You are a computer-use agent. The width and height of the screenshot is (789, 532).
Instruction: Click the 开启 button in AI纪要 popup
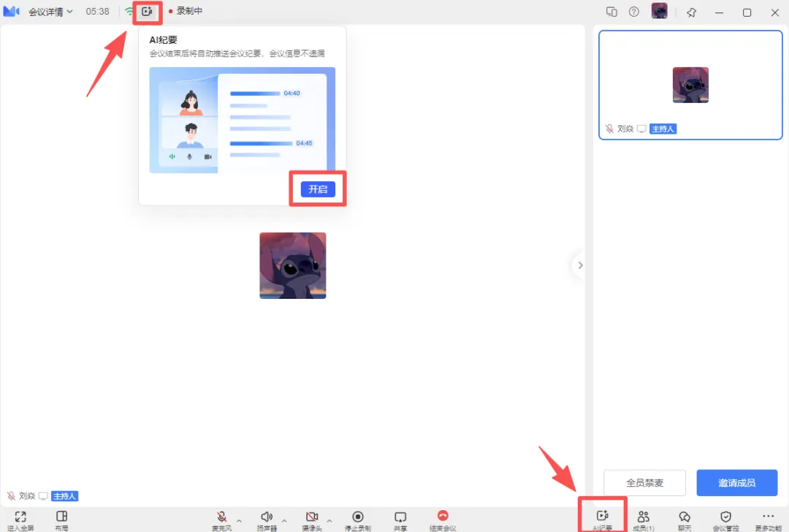pos(318,189)
